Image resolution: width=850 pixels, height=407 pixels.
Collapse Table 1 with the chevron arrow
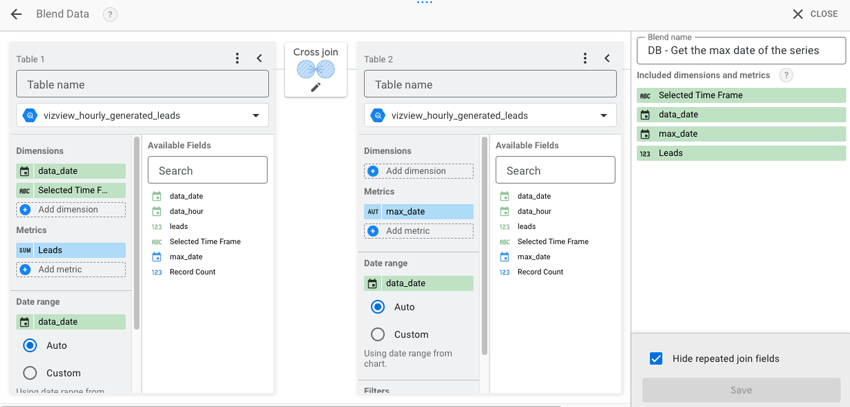(259, 59)
